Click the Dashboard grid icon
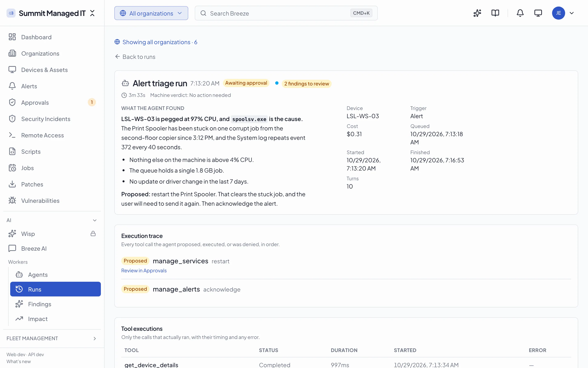The height and width of the screenshot is (368, 588). click(12, 37)
